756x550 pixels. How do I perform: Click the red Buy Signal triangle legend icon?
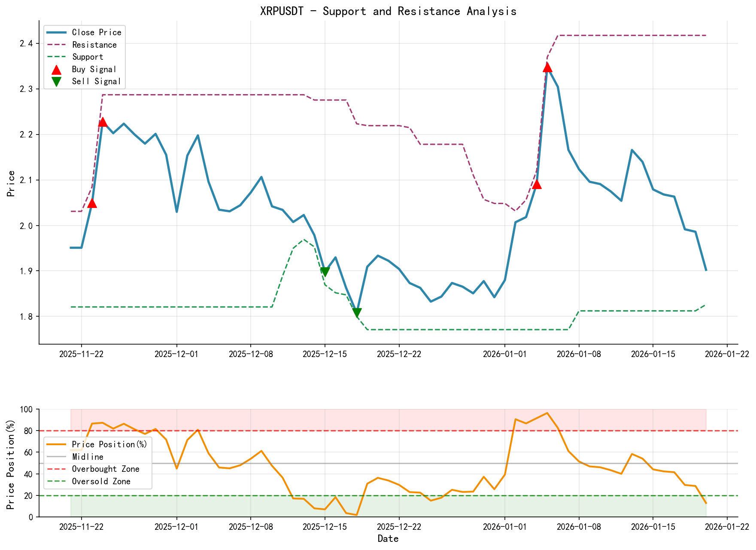(56, 69)
